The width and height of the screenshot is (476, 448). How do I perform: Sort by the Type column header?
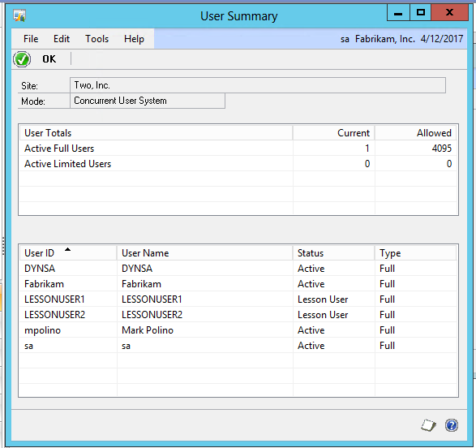point(416,252)
